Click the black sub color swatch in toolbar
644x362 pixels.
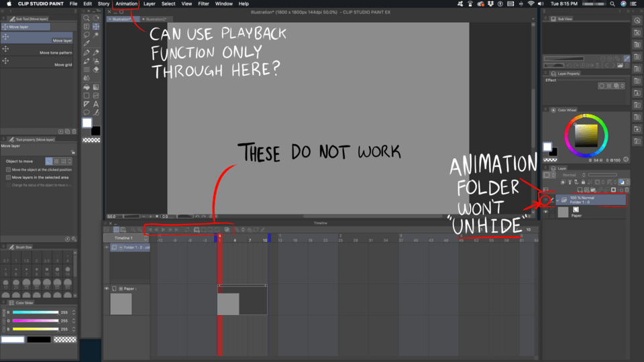coord(96,131)
